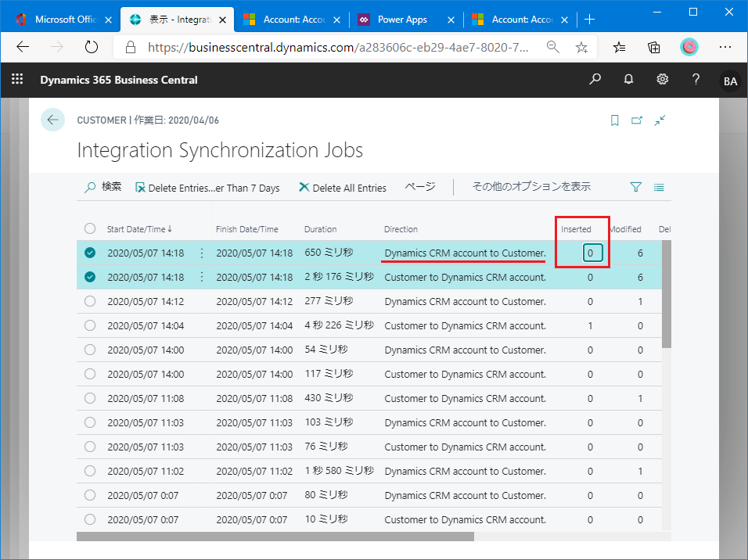748x560 pixels.
Task: Click the browser zoom magnifier icon
Action: click(x=553, y=47)
